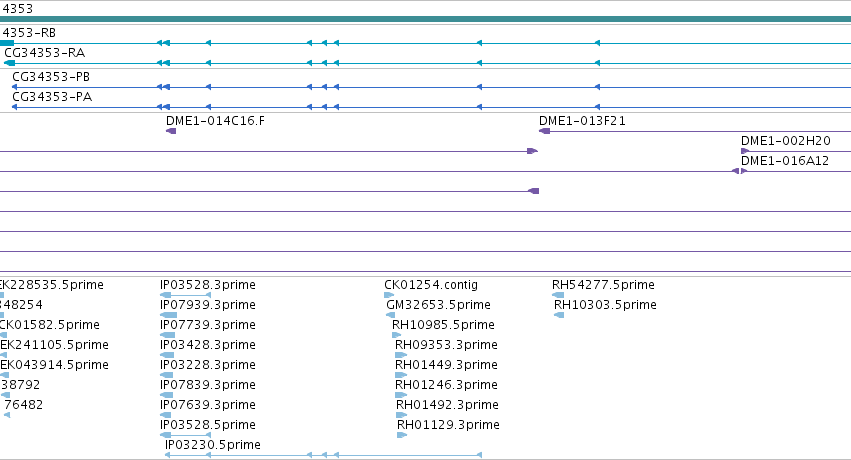851x460 pixels.
Task: Select the GM32653.5prime EST label
Action: 439,305
